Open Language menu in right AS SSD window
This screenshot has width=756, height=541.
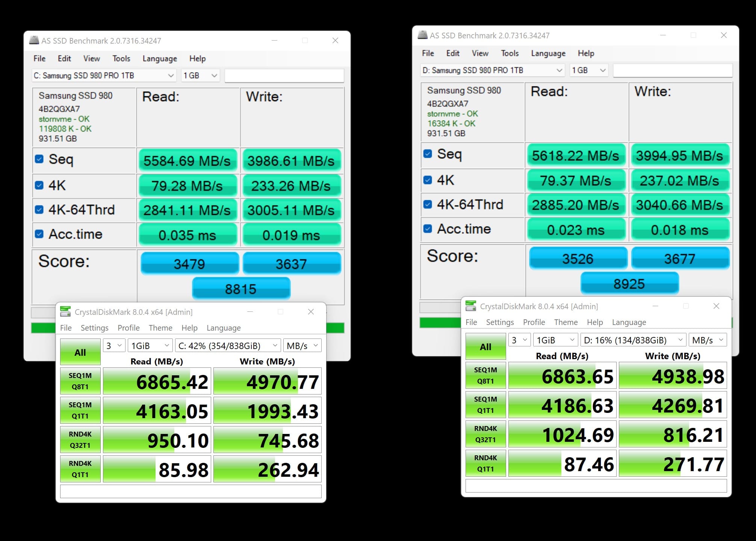548,53
